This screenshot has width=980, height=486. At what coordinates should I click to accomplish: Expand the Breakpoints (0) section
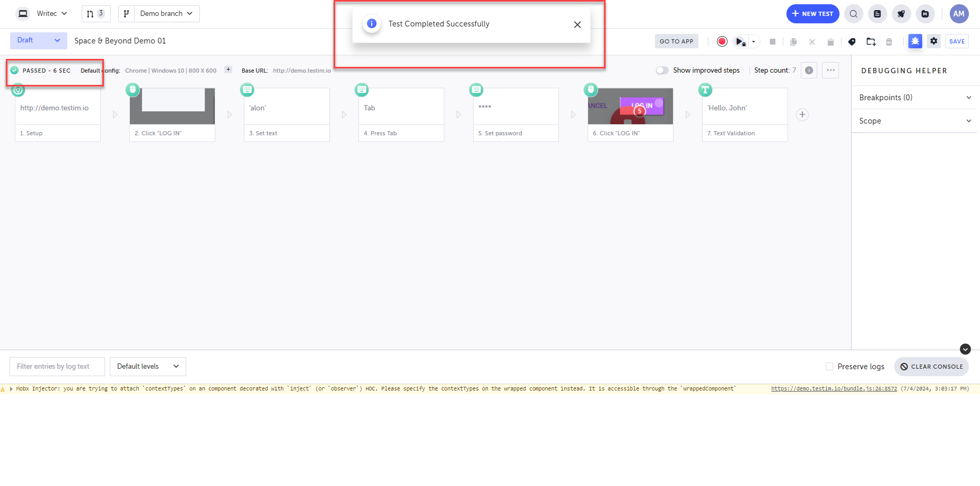point(915,98)
